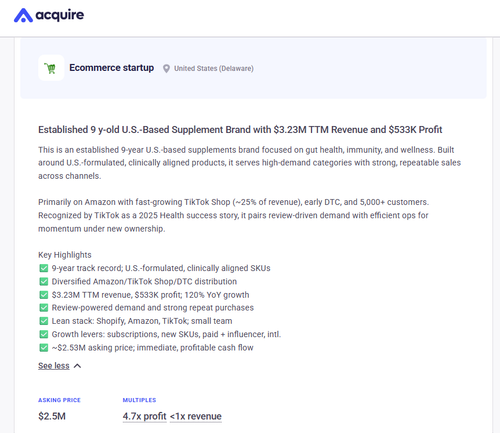Collapse the description with See less
Screen dimensions: 500x433
[54, 366]
